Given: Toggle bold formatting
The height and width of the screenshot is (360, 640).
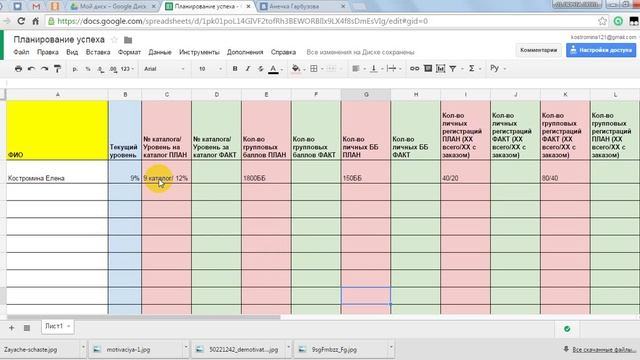Looking at the screenshot, I should click(x=235, y=69).
